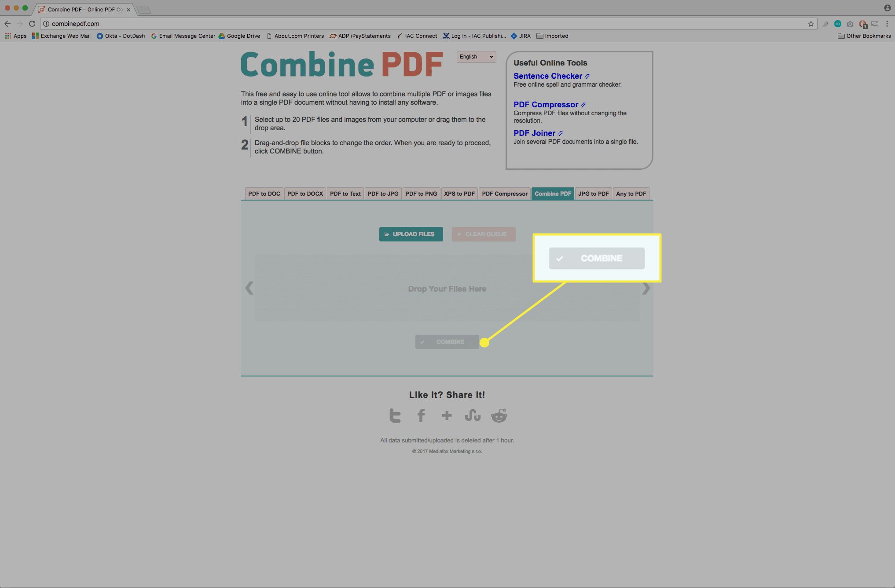Click the left navigation arrow
The width and height of the screenshot is (895, 588).
249,288
